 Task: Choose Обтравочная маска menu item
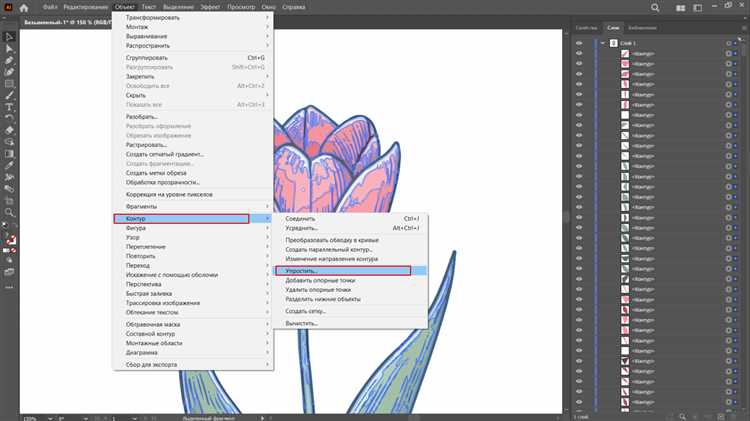(x=193, y=324)
